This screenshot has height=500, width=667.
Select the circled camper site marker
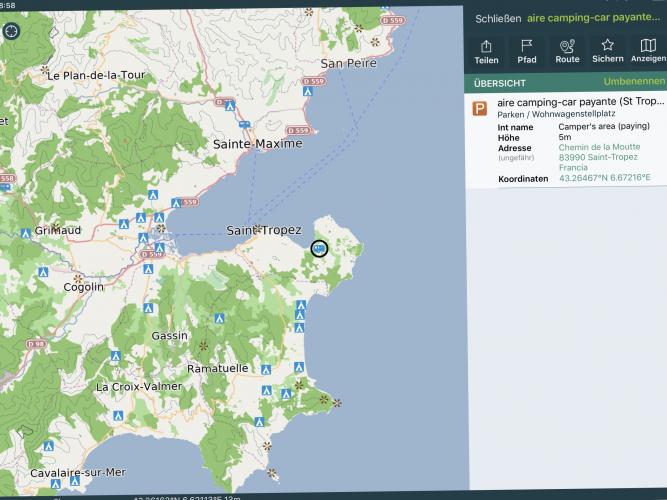pos(319,248)
